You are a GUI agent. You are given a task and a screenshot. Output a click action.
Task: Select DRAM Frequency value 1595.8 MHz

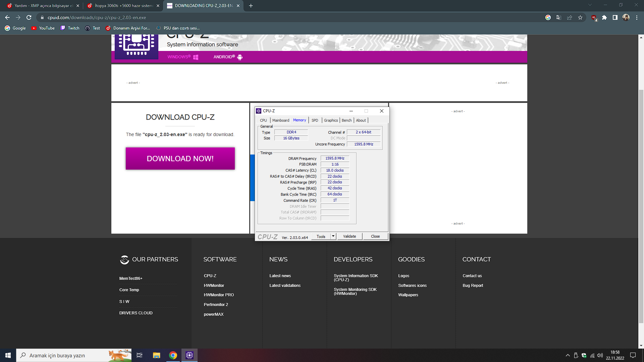pyautogui.click(x=335, y=158)
